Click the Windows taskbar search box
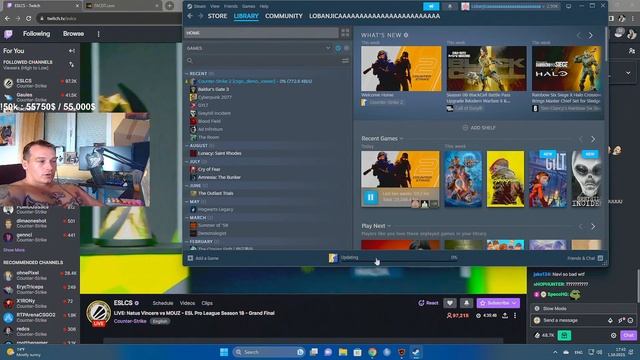 pos(269,352)
